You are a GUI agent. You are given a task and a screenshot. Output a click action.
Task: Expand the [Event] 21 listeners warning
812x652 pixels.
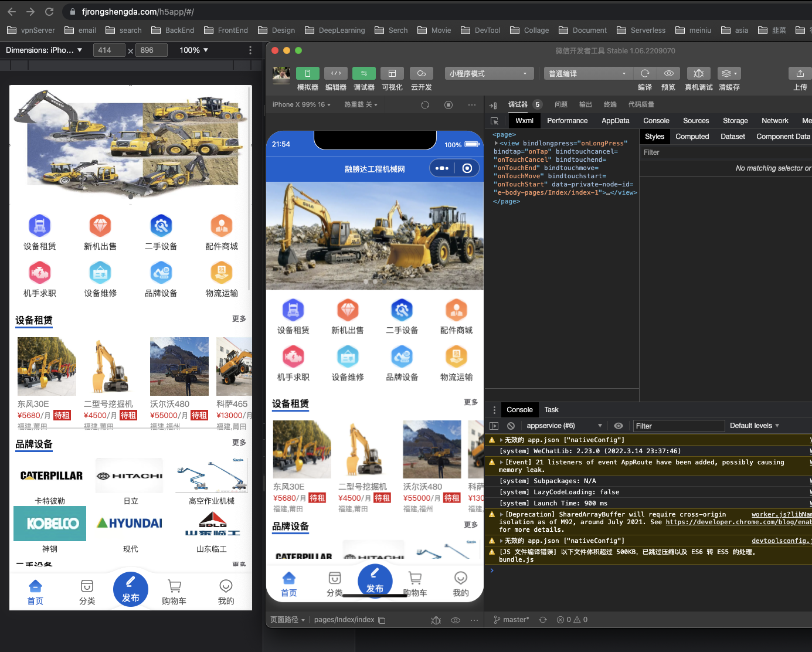click(501, 463)
